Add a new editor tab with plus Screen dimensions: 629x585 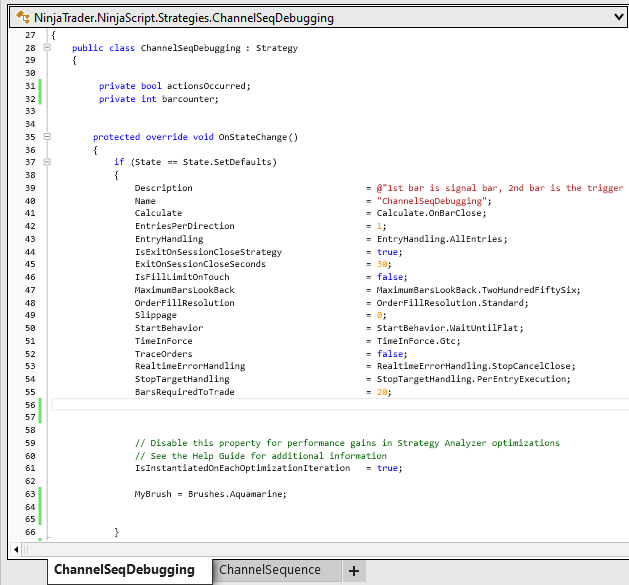[354, 571]
